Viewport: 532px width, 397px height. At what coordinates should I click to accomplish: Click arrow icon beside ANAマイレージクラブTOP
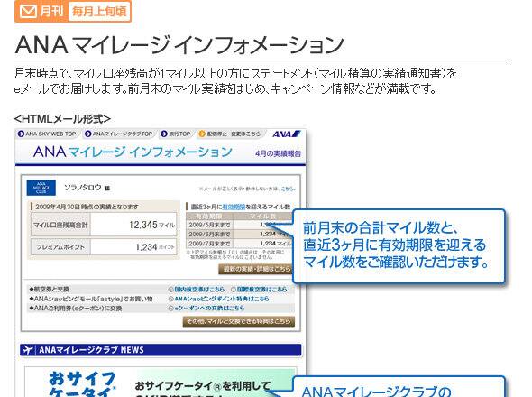coord(87,134)
